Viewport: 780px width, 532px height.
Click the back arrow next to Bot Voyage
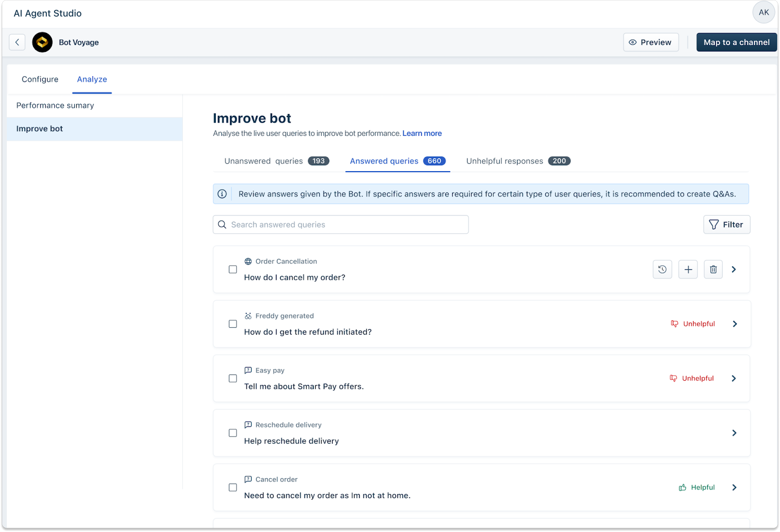[x=17, y=42]
